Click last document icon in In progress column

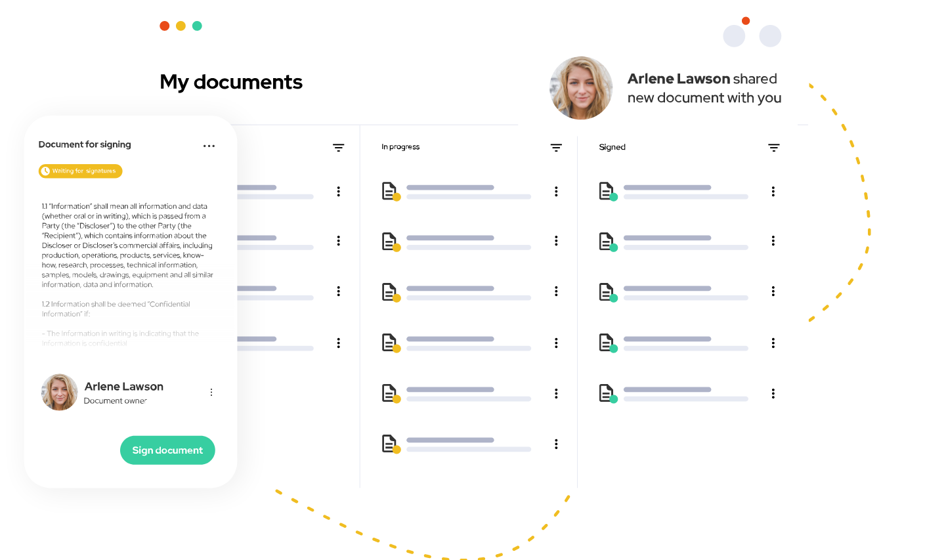point(390,444)
